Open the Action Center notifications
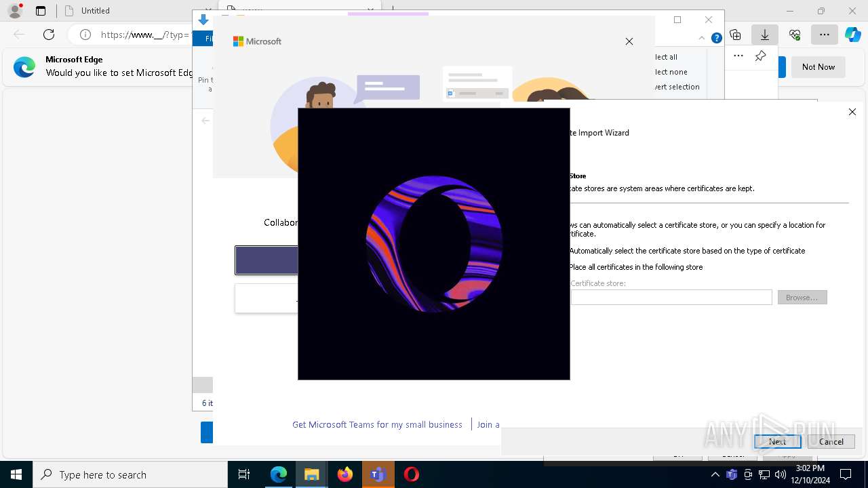Image resolution: width=868 pixels, height=488 pixels. coord(846,474)
